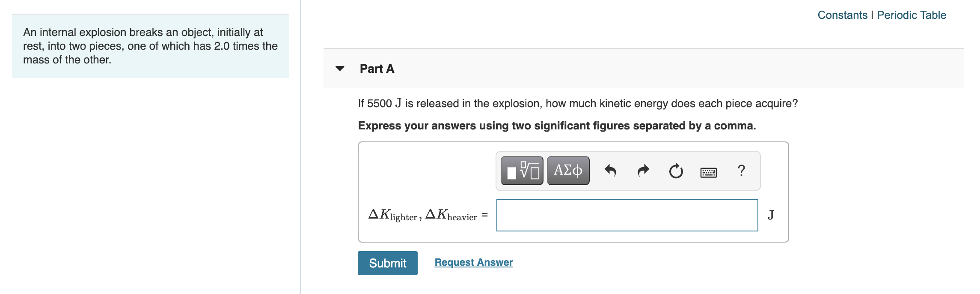Viewport: 980px width, 294px height.
Task: Redo the answer edit with the forward arrow
Action: pyautogui.click(x=644, y=170)
